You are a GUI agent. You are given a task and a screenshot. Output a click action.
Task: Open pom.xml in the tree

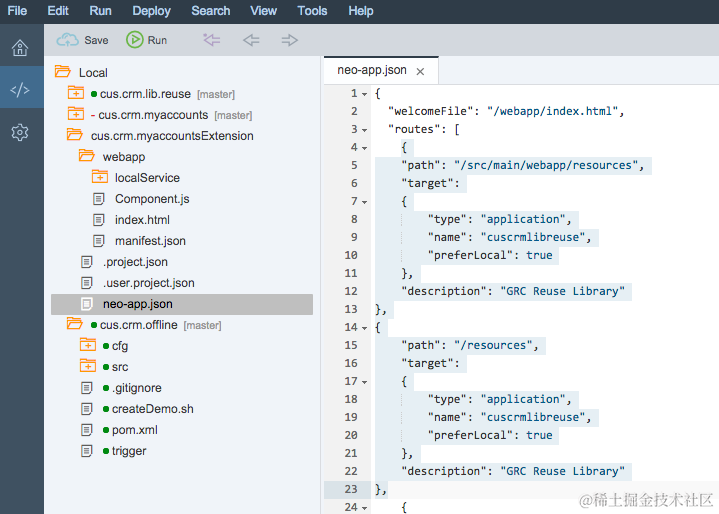[x=135, y=430]
